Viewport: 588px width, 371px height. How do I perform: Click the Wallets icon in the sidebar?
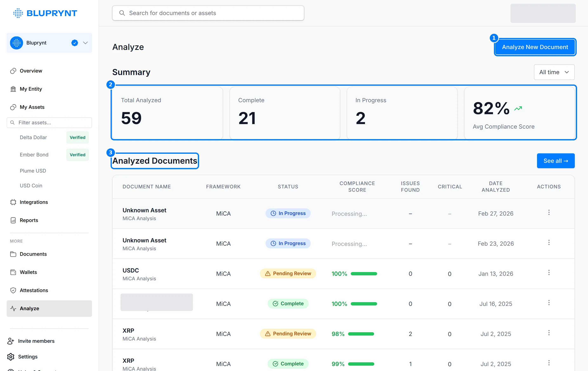coord(13,272)
